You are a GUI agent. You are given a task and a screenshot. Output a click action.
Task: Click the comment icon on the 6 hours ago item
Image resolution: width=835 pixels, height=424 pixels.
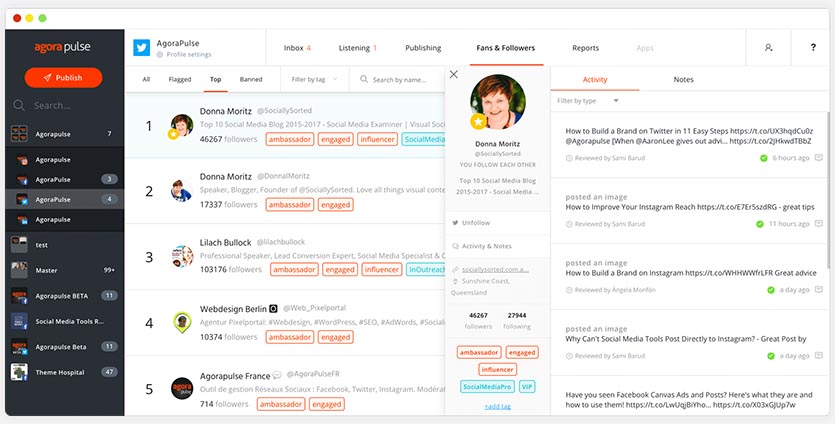[819, 158]
